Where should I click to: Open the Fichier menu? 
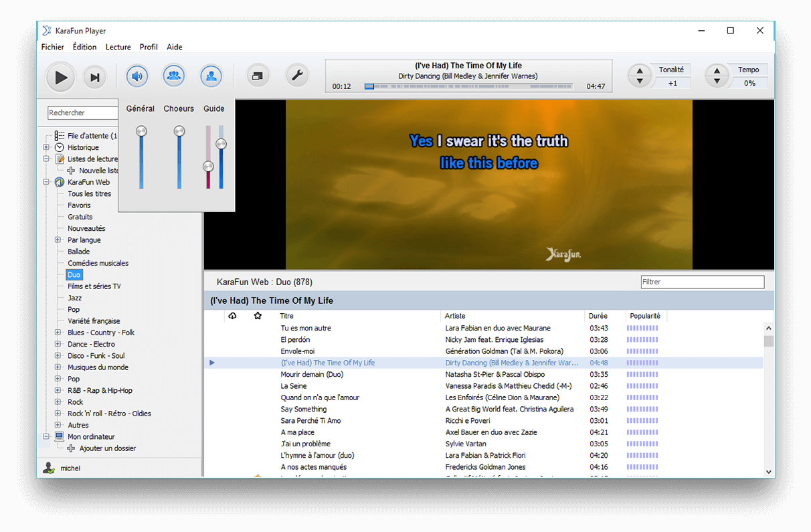coord(53,47)
